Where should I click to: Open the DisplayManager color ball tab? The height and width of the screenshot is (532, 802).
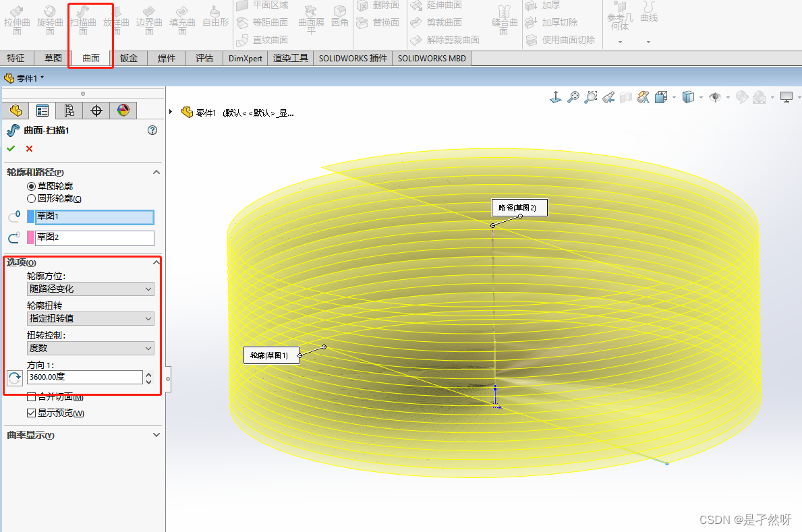pos(123,111)
